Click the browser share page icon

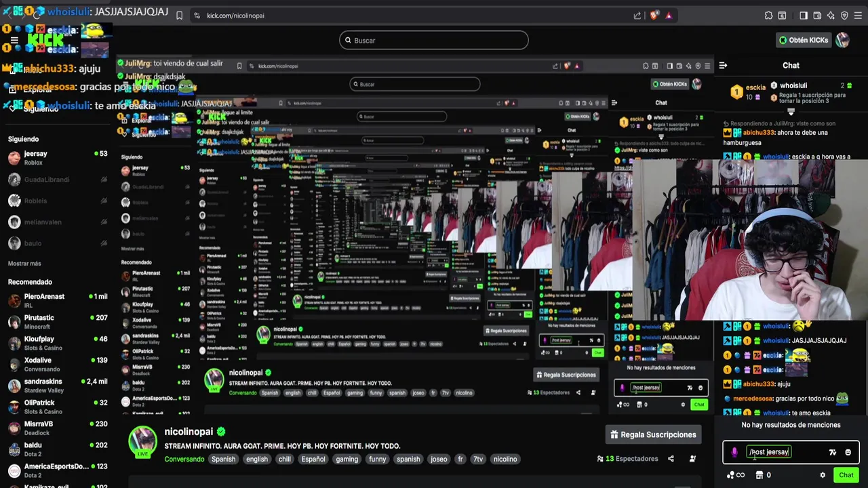(637, 16)
